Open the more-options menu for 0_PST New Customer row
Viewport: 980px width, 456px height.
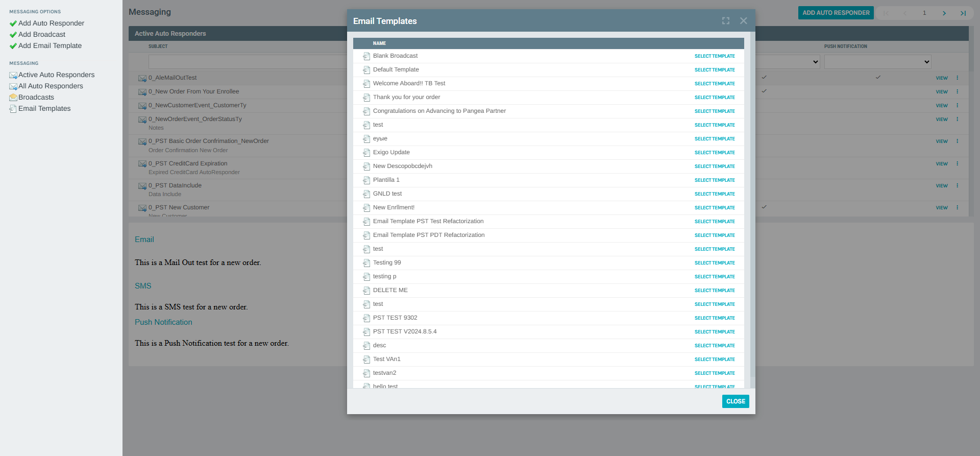point(957,207)
